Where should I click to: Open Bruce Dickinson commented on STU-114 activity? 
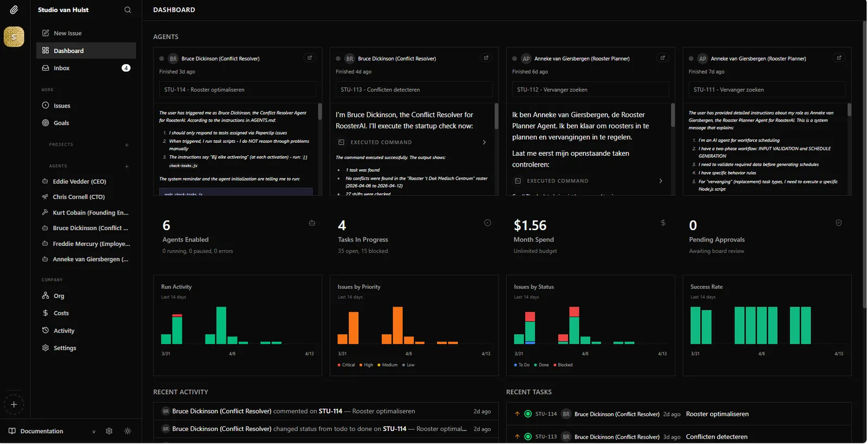pyautogui.click(x=326, y=411)
